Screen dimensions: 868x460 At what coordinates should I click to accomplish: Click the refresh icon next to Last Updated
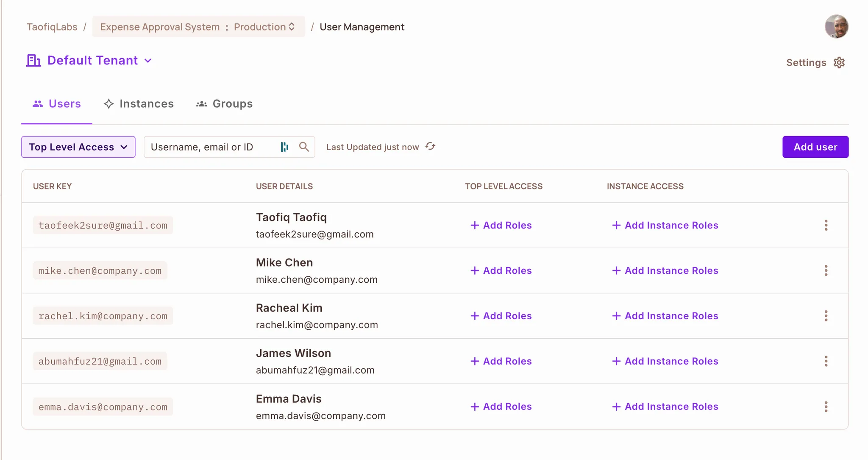(430, 146)
